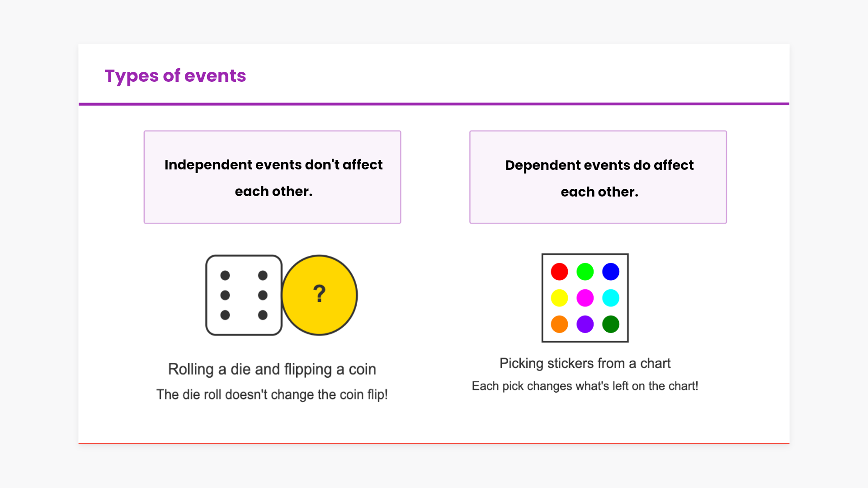
Task: Click the cyan sticker dot
Action: tap(611, 298)
